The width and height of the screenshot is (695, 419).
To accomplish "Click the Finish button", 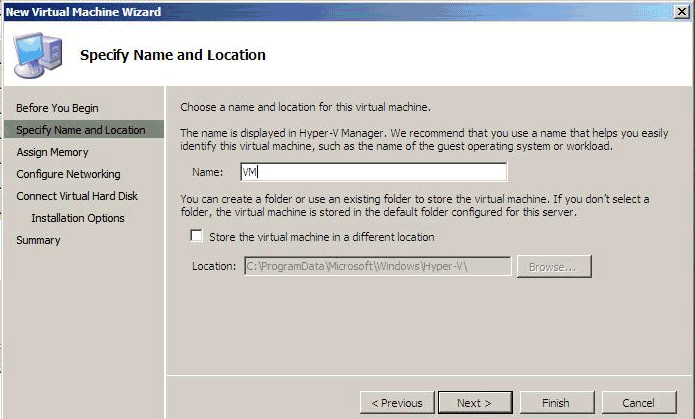I will (555, 403).
